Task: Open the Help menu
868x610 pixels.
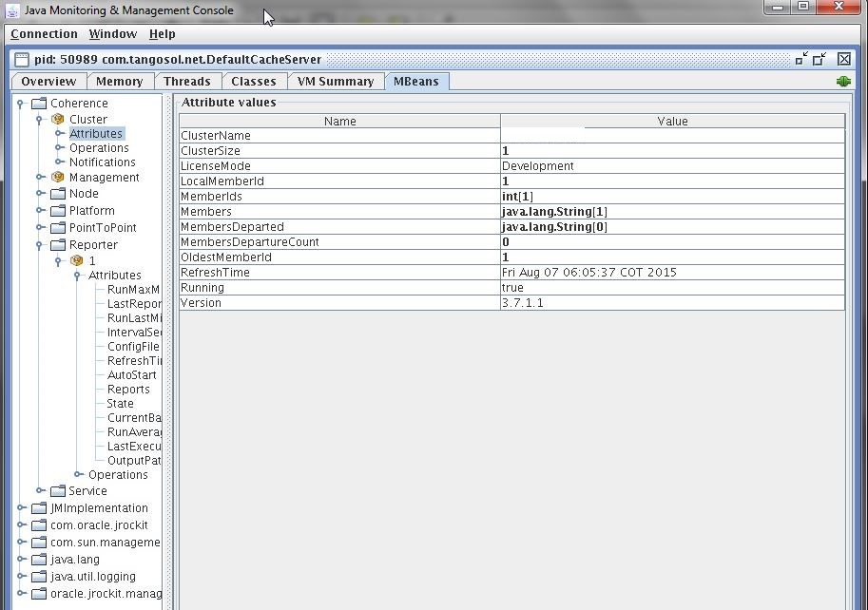Action: [x=163, y=34]
